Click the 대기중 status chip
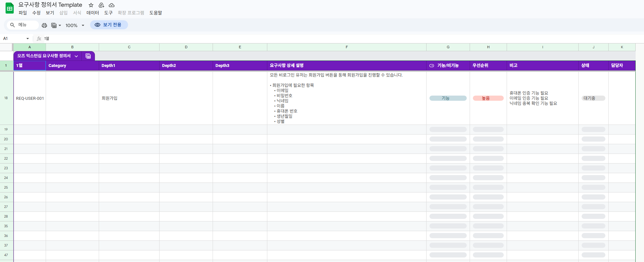 pos(593,98)
